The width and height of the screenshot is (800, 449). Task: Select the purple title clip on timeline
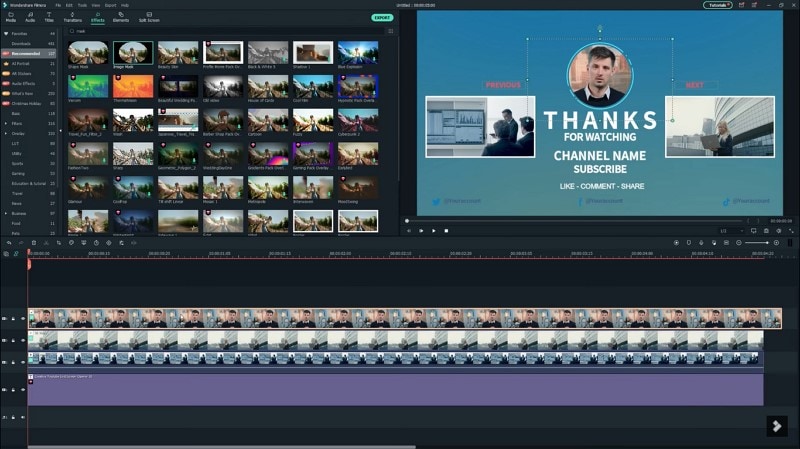tap(395, 390)
